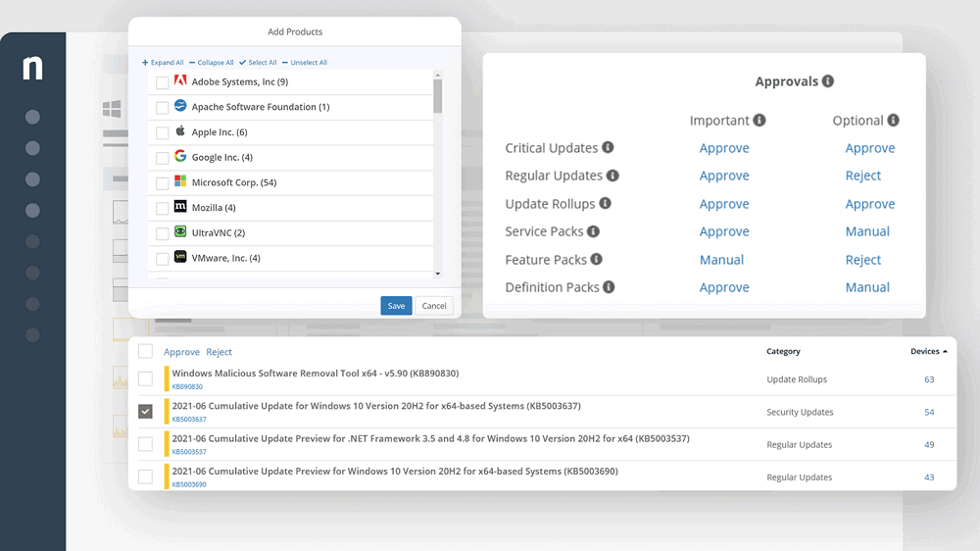Click Select All in Add Products
980x551 pixels.
[x=258, y=63]
